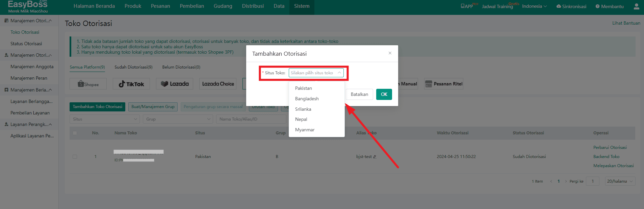Click Tambahkan Toko Otorisasi button
This screenshot has height=209, width=644.
tap(97, 107)
